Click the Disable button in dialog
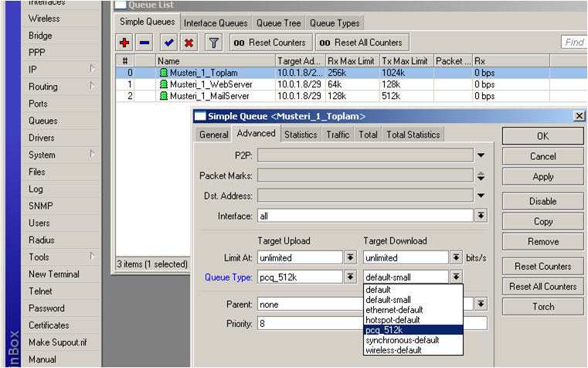588x368 pixels. coord(542,202)
